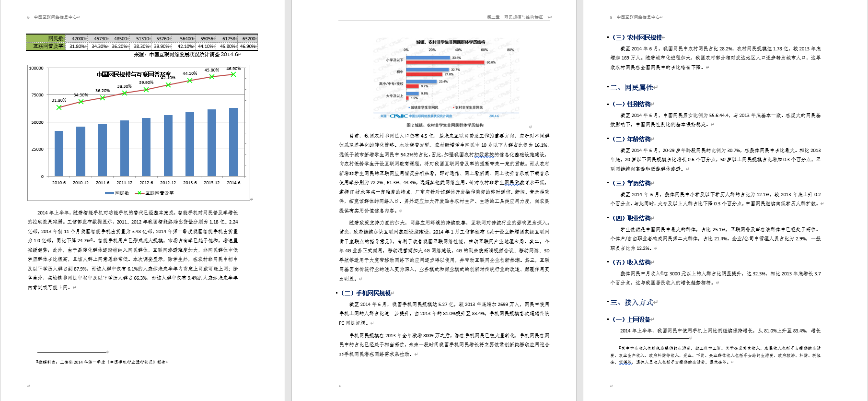
Task: Click the heading （三）农村网民规模
Action: coord(637,37)
